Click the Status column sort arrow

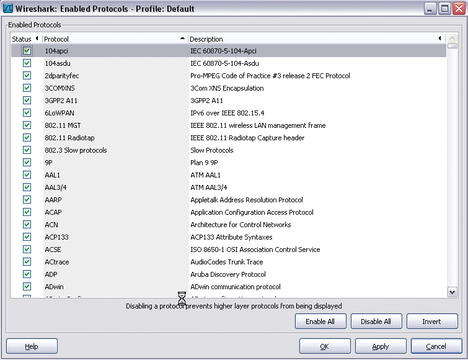pyautogui.click(x=37, y=38)
